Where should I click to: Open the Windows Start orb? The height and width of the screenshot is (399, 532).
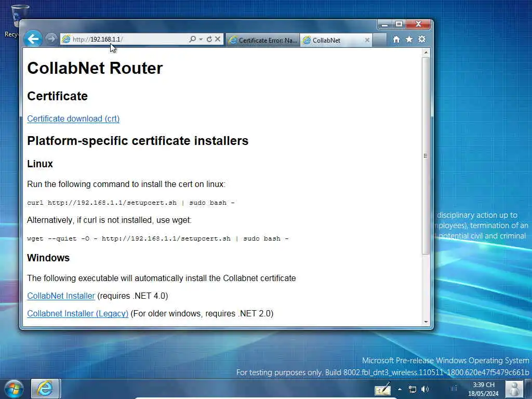[x=14, y=389]
